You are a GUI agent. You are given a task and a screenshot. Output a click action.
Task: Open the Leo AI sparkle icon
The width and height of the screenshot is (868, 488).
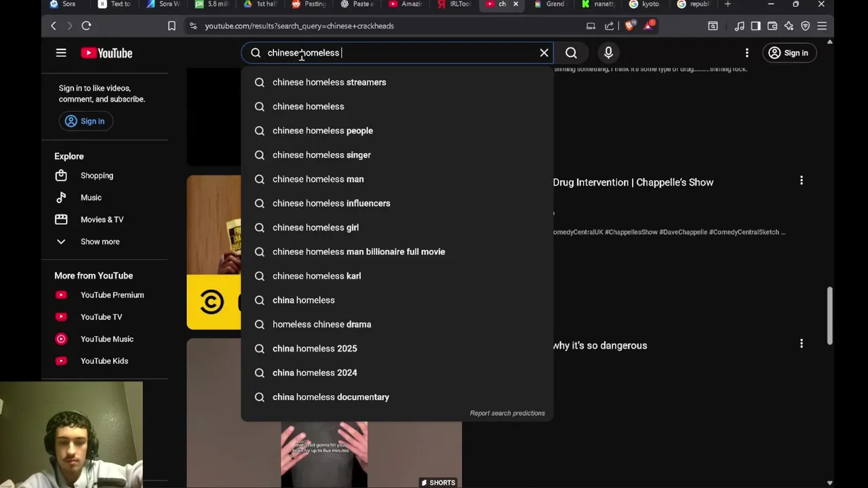click(789, 26)
